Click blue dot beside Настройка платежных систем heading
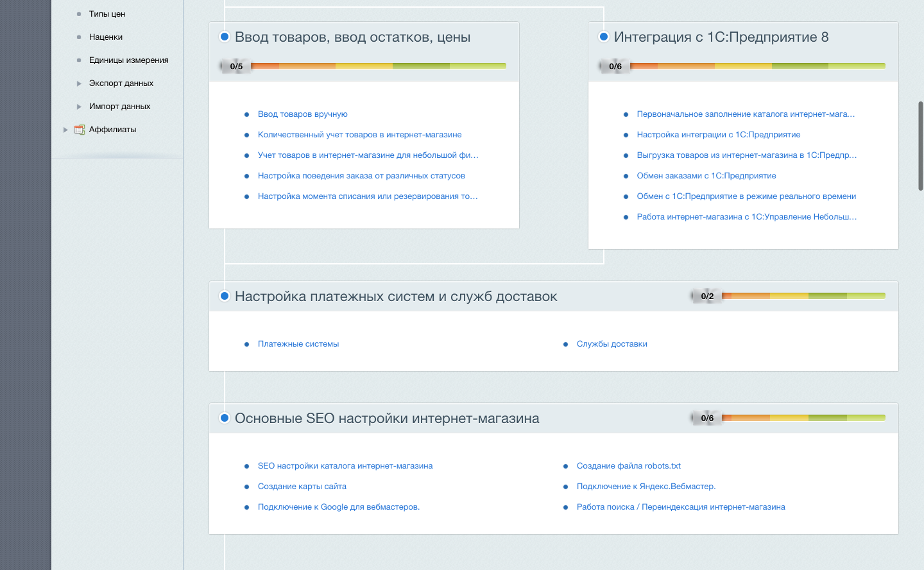This screenshot has height=570, width=924. 225,296
